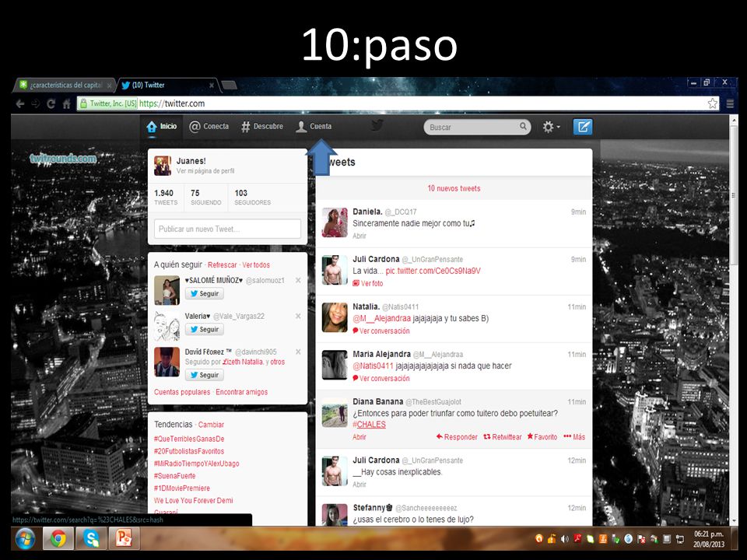The height and width of the screenshot is (560, 747).
Task: View the 103 Seguidores list
Action: [x=252, y=197]
